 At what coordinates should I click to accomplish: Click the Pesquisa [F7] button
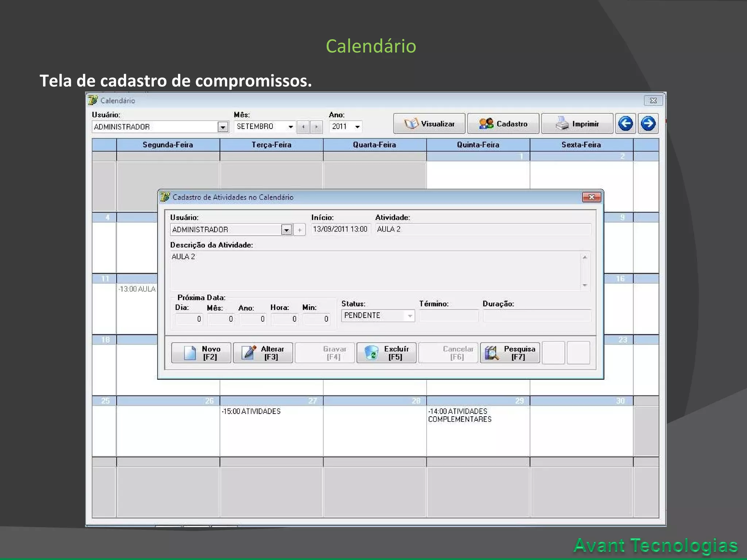(510, 353)
